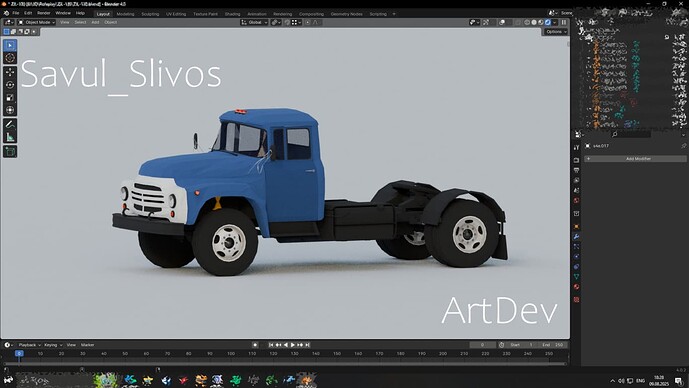Image resolution: width=689 pixels, height=388 pixels.
Task: Open the pivot point dropdown
Action: pyautogui.click(x=276, y=22)
